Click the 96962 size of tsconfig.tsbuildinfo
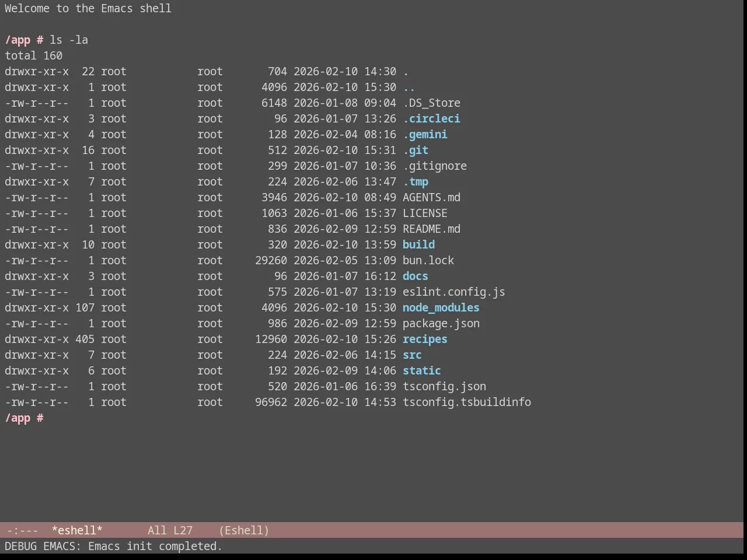This screenshot has height=560, width=747. [x=271, y=402]
